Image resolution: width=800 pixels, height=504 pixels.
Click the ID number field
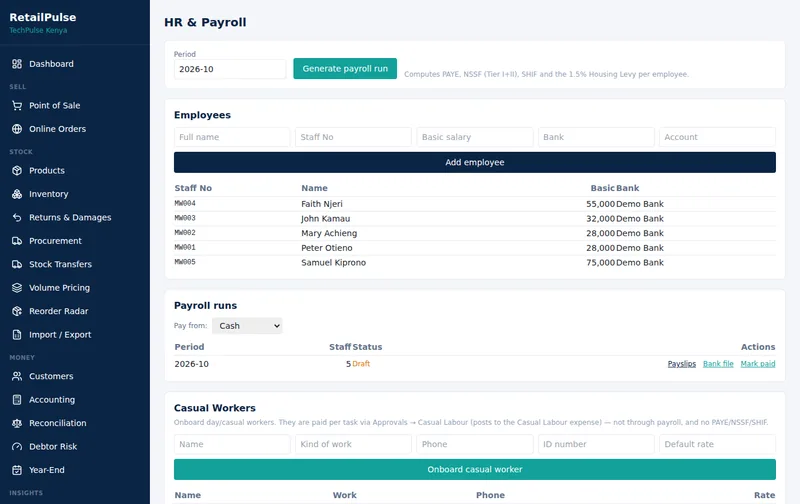tap(596, 444)
